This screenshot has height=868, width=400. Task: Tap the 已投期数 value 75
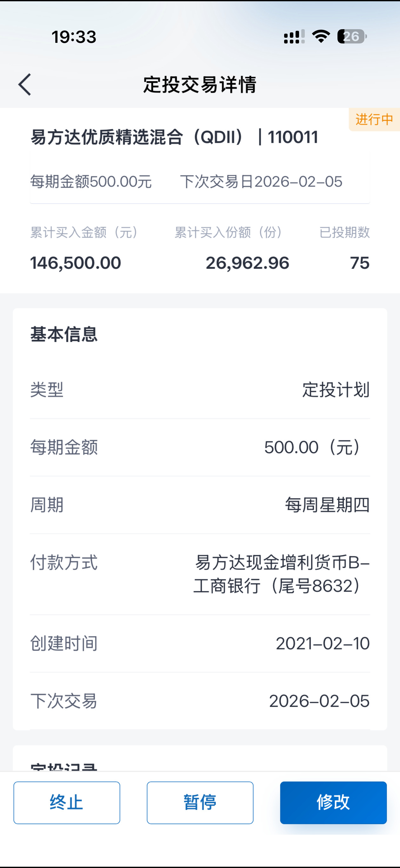tap(360, 263)
